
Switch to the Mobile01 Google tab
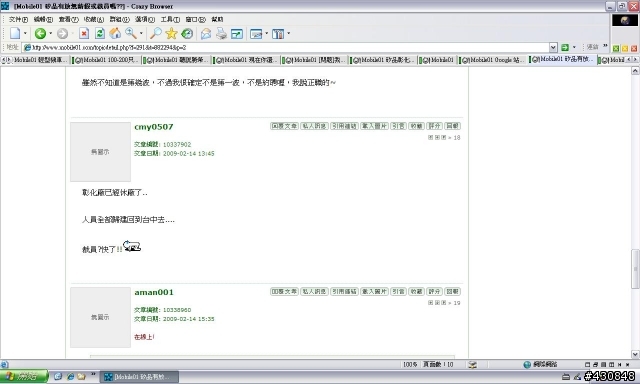[493, 60]
